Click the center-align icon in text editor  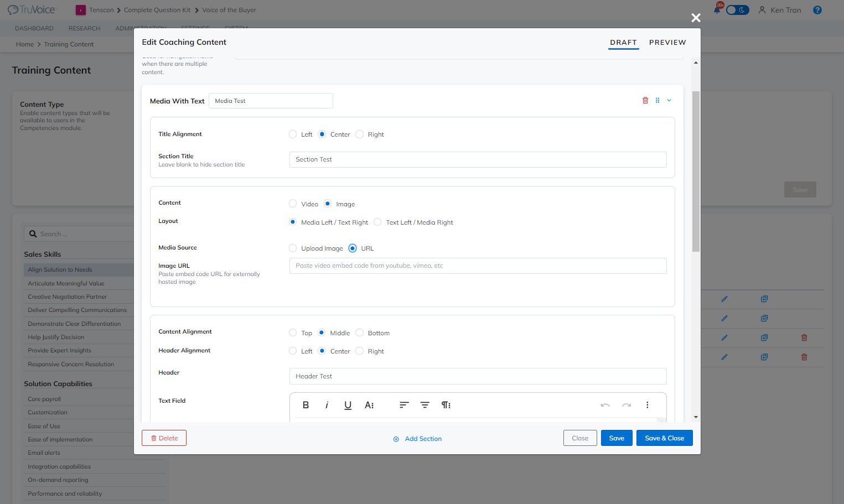click(x=425, y=405)
